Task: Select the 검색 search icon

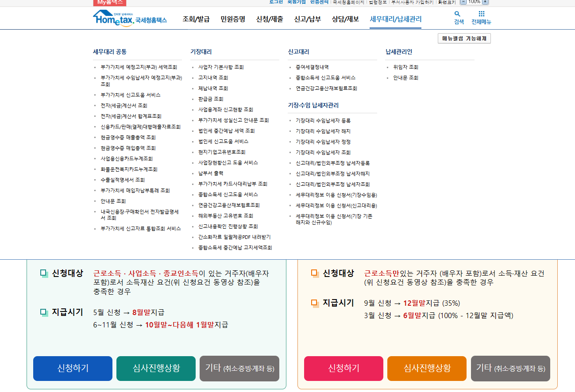Action: pos(458,17)
